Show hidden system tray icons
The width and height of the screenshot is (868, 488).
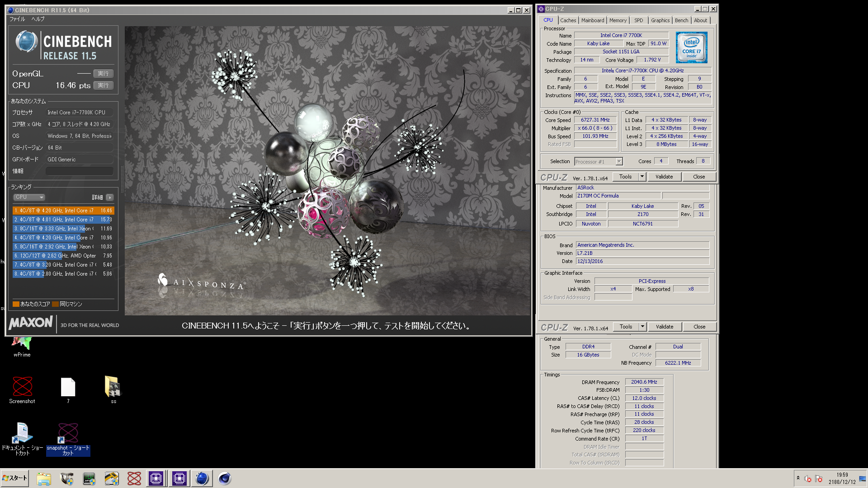click(798, 478)
